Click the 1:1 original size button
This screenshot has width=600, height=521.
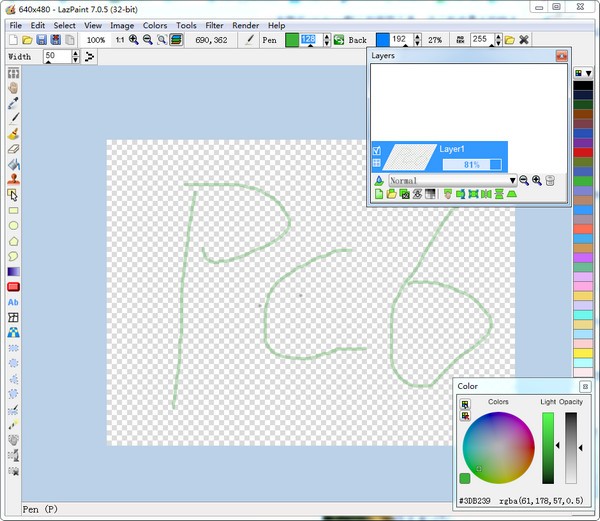(x=119, y=40)
